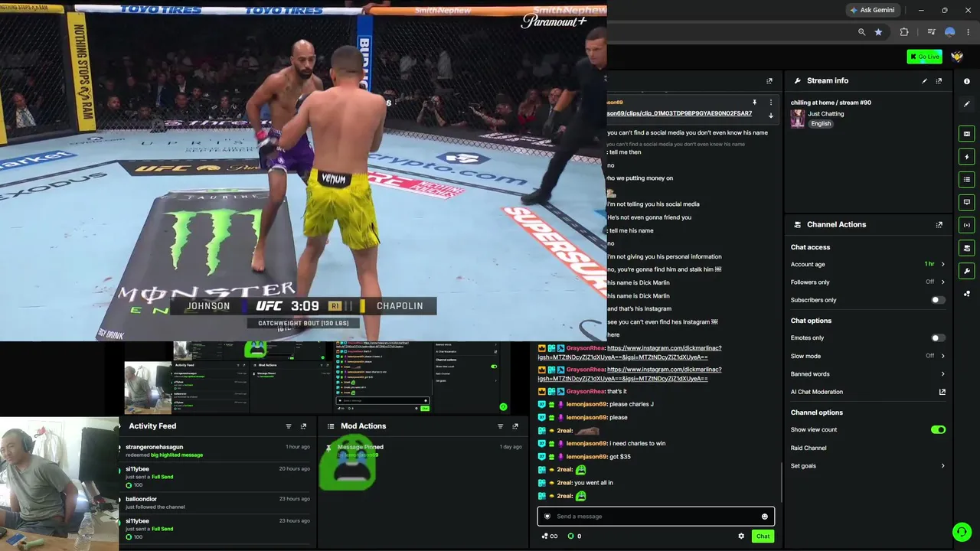This screenshot has height=551, width=980.
Task: Open the Chrome profile avatar
Action: [x=949, y=32]
